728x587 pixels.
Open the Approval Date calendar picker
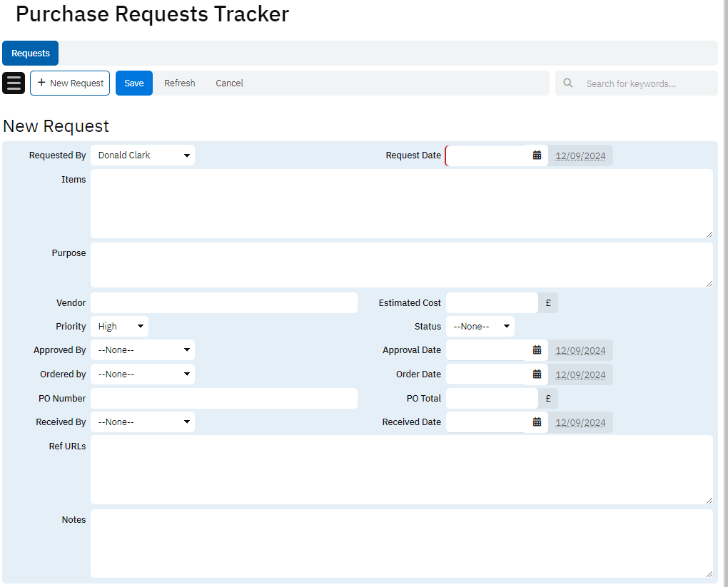click(x=537, y=350)
